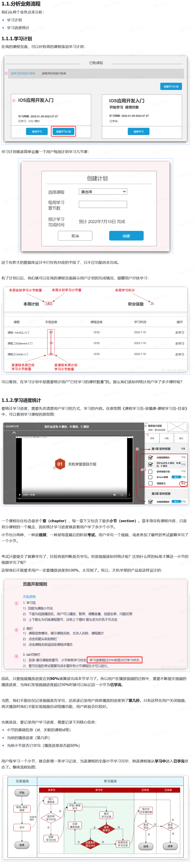Open the 请选择 course dropdown
The width and height of the screenshot is (194, 868).
(103, 191)
